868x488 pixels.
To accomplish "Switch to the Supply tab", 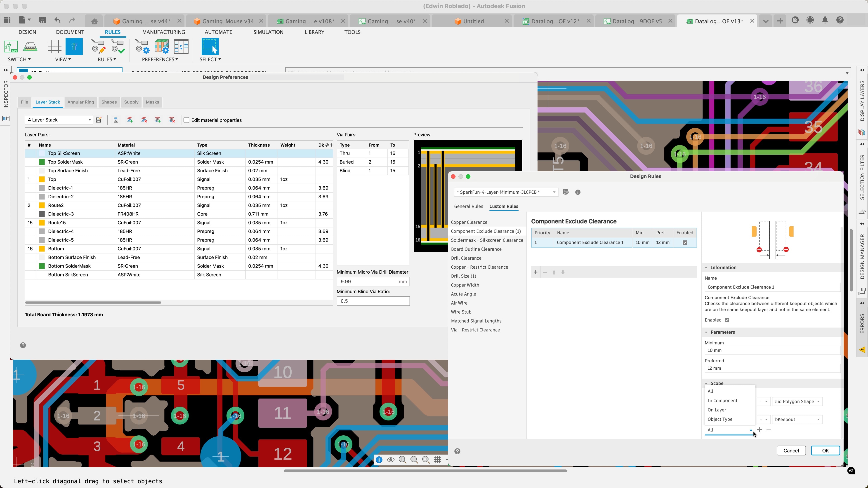I will pos(131,102).
